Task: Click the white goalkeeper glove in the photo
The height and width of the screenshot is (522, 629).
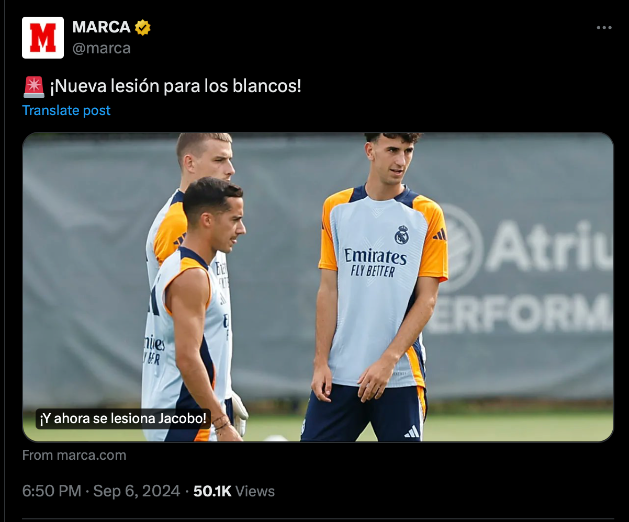Action: click(x=239, y=413)
